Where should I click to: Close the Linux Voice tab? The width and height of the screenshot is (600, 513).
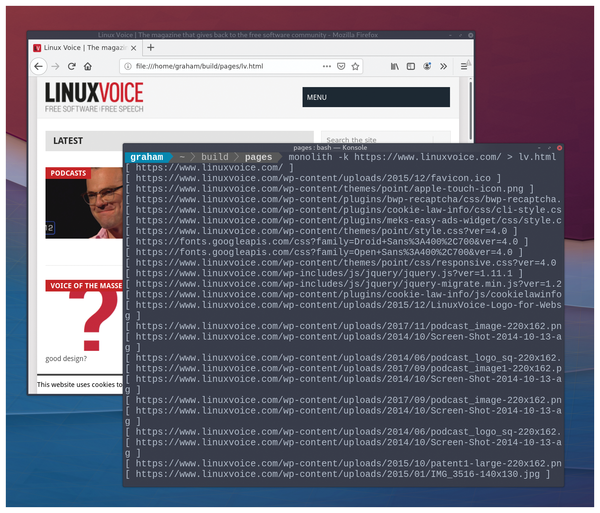click(133, 48)
